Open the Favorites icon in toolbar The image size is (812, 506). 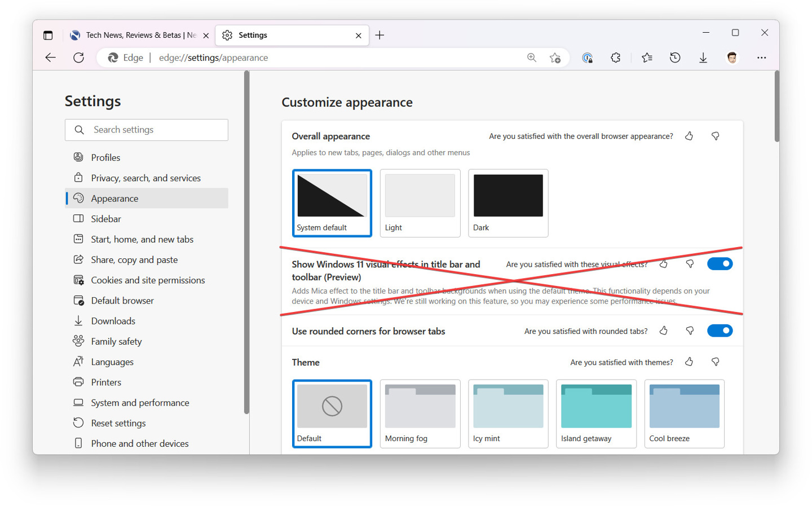coord(646,57)
